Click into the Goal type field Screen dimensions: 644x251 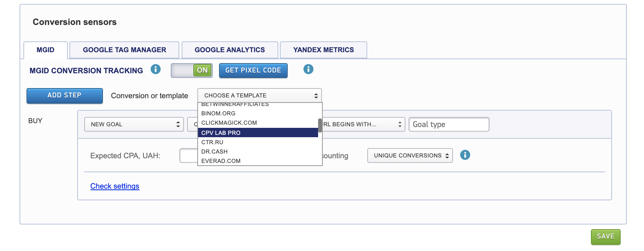point(448,124)
